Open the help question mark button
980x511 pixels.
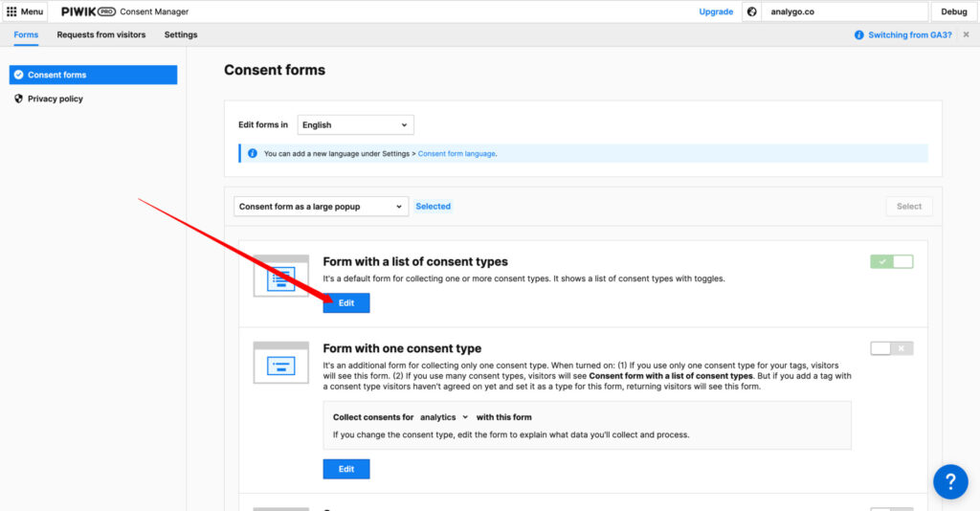click(950, 481)
